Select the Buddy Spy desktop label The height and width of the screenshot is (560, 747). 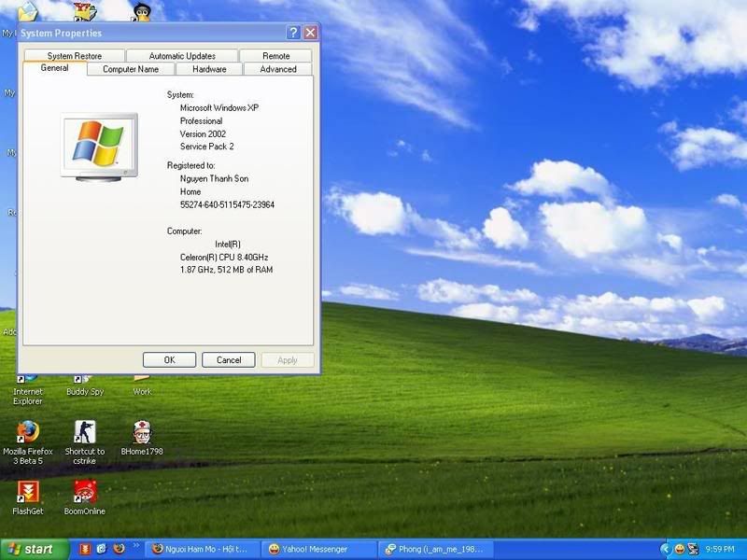pos(85,392)
